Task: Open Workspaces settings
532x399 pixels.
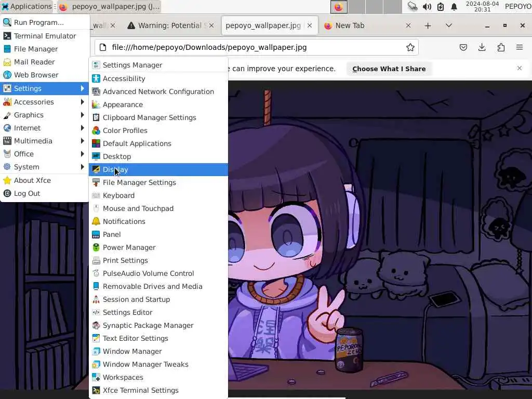Action: (158, 378)
